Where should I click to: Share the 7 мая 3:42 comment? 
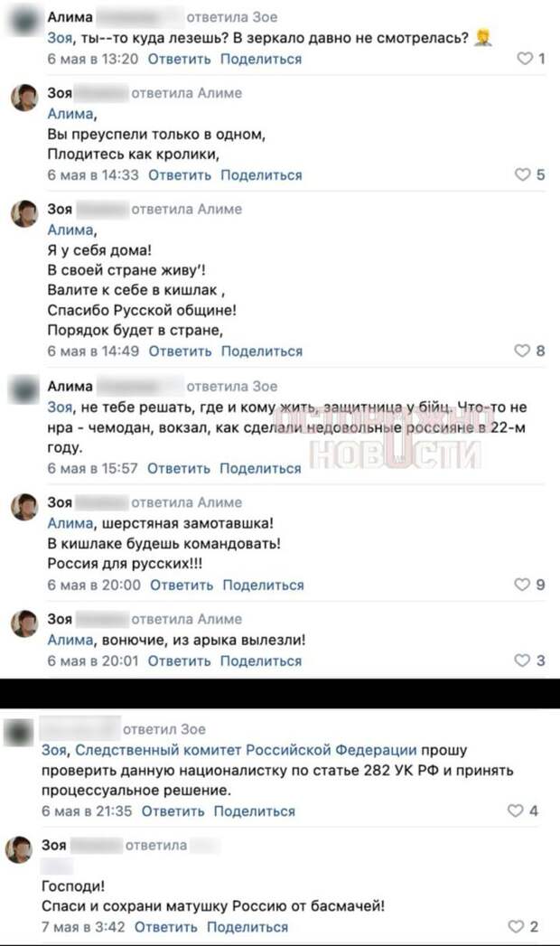click(x=247, y=927)
